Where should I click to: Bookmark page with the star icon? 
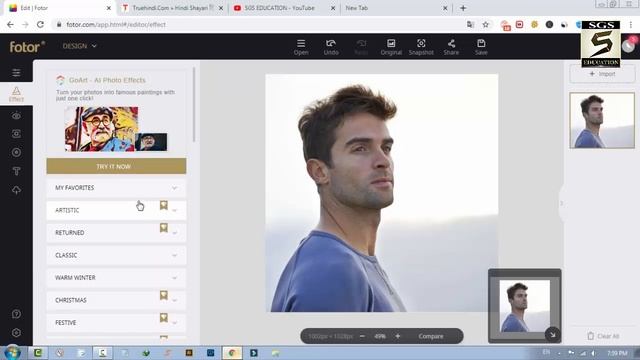tap(485, 24)
